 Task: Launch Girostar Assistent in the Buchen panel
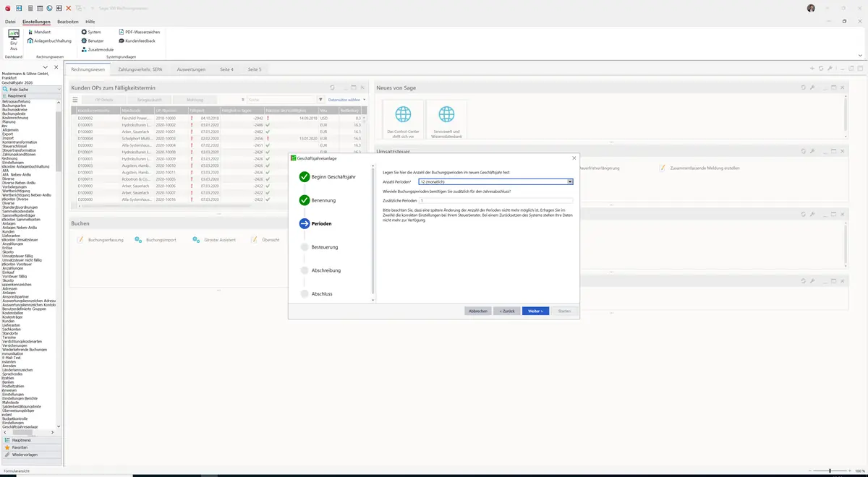(x=214, y=239)
